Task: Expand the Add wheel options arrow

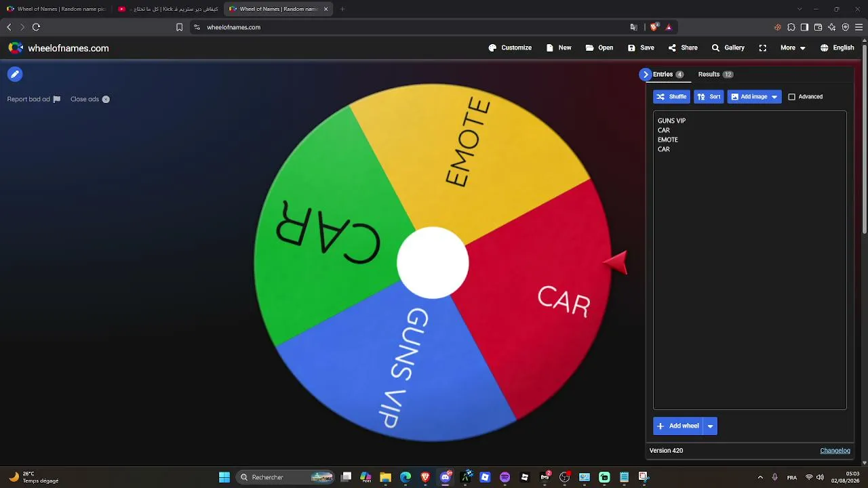Action: pyautogui.click(x=710, y=426)
